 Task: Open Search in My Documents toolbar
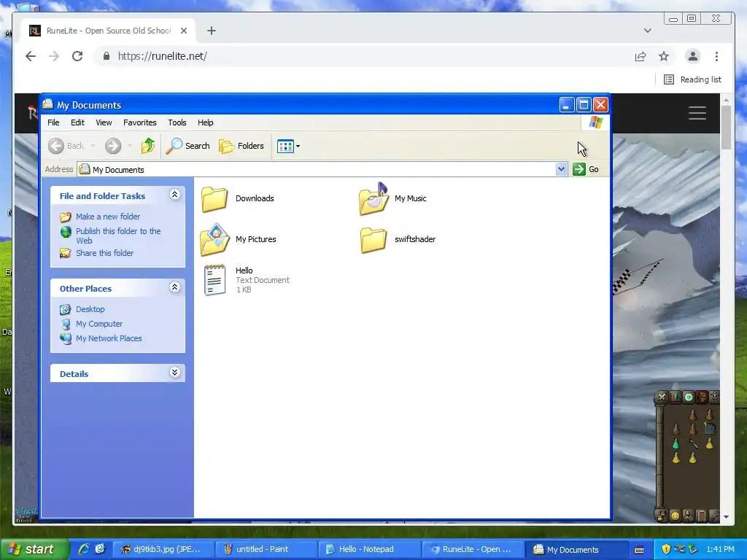187,146
